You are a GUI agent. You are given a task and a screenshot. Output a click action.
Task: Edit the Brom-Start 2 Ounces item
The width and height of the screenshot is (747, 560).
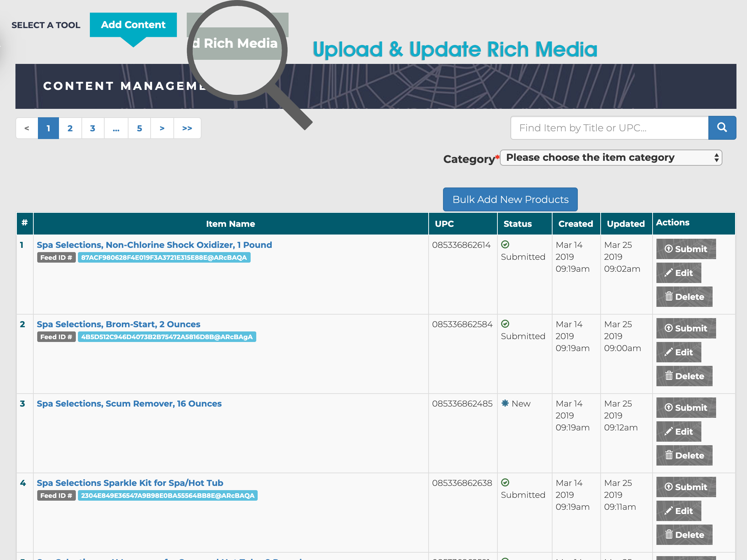tap(678, 352)
